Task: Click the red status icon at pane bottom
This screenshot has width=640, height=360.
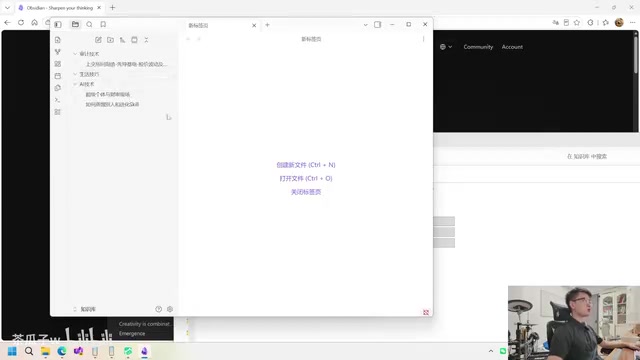Action: coord(426,312)
